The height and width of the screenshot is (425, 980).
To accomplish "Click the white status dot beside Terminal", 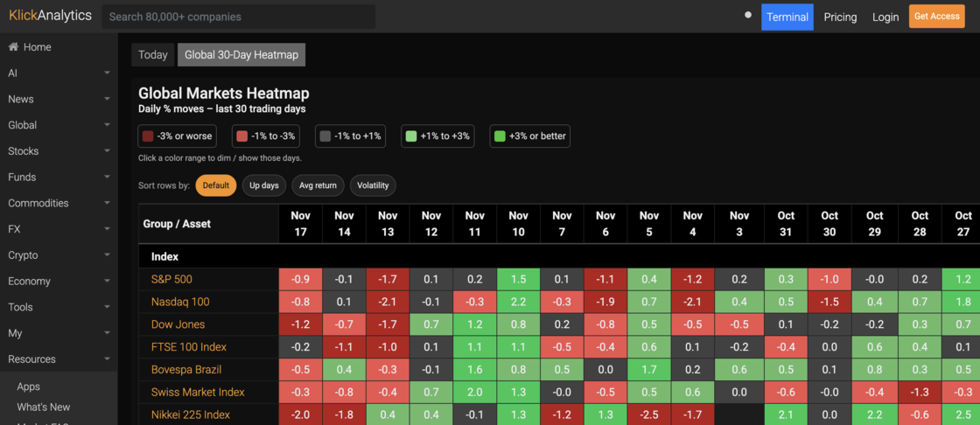I will 748,15.
